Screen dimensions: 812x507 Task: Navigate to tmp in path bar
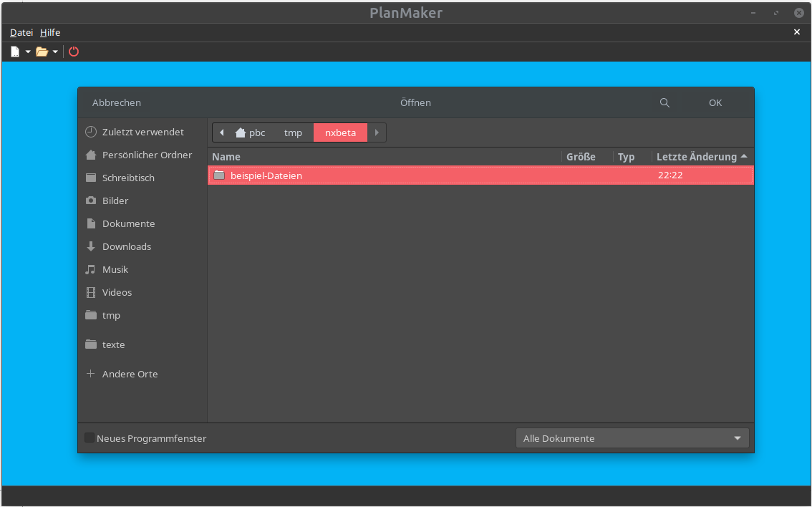[x=293, y=132]
